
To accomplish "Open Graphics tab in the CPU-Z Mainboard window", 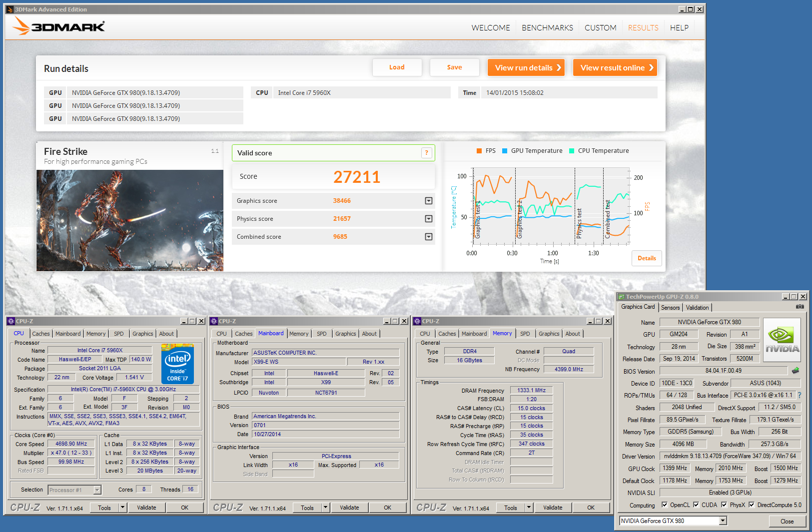I will click(x=346, y=334).
